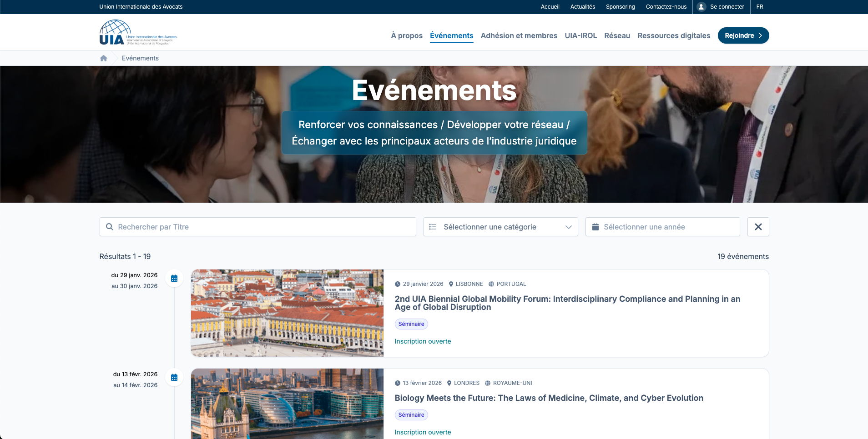
Task: Open the 'Contactez-nous' link
Action: (x=666, y=7)
